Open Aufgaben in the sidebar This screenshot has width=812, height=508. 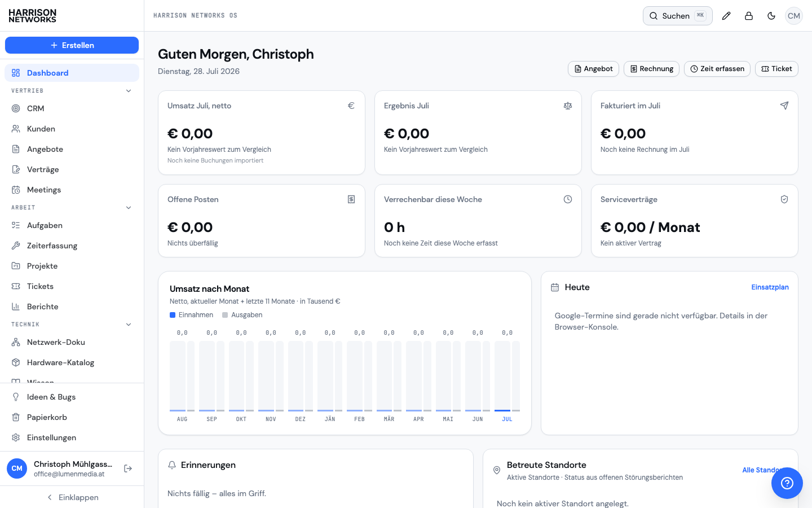[x=72, y=225]
